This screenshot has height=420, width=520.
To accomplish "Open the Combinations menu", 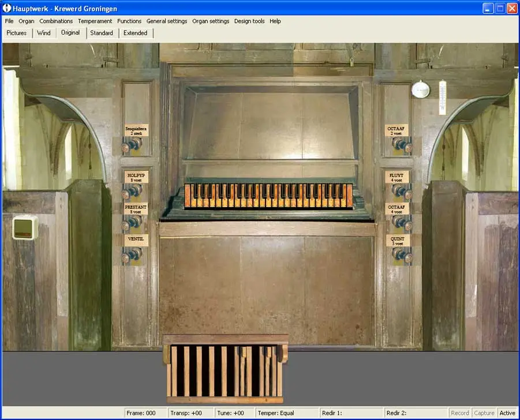I will coord(56,21).
